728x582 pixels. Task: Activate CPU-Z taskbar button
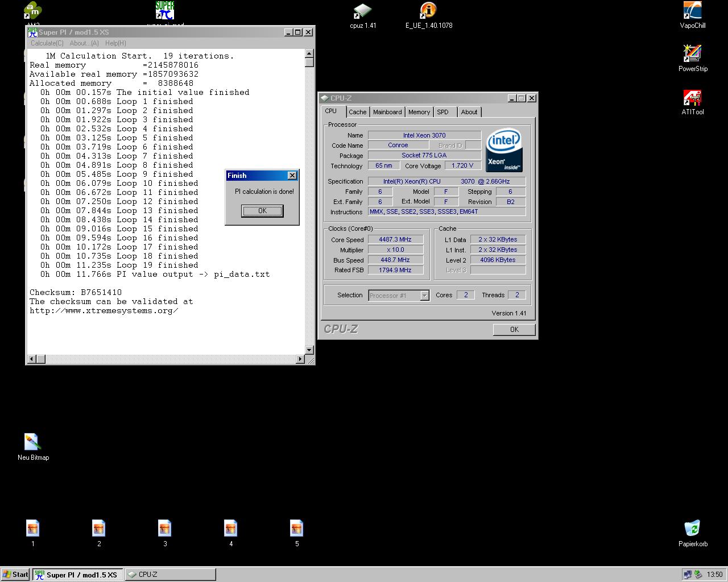click(170, 574)
